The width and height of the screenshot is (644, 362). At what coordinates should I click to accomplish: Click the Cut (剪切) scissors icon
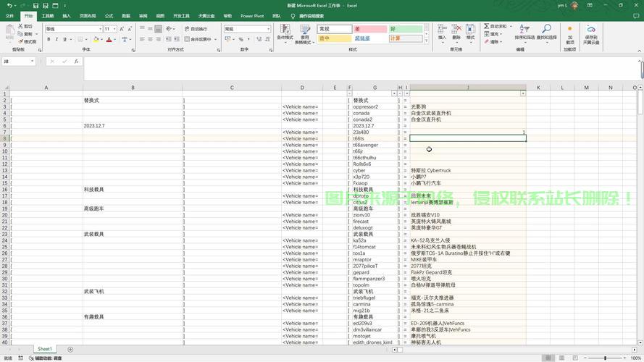(21, 26)
